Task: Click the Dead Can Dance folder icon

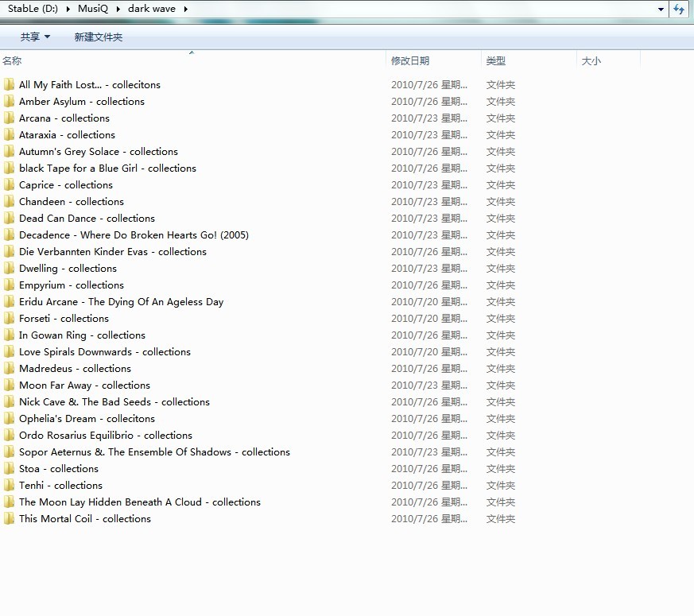Action: pyautogui.click(x=9, y=218)
